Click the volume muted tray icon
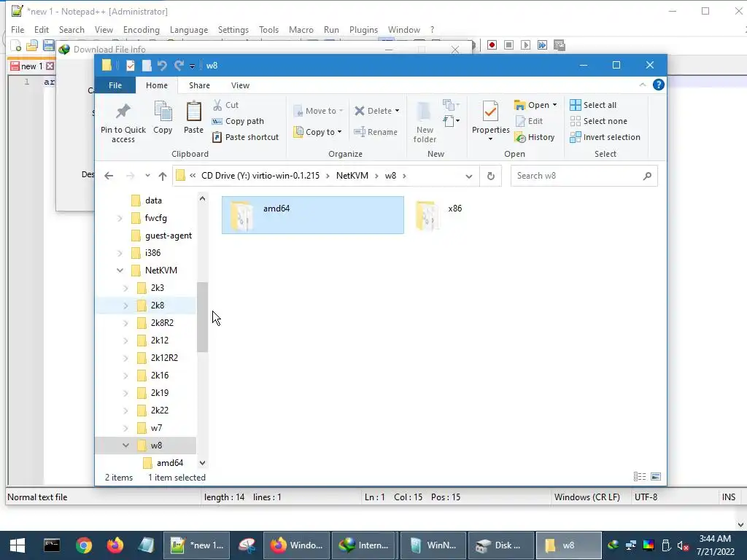747x560 pixels. (683, 545)
